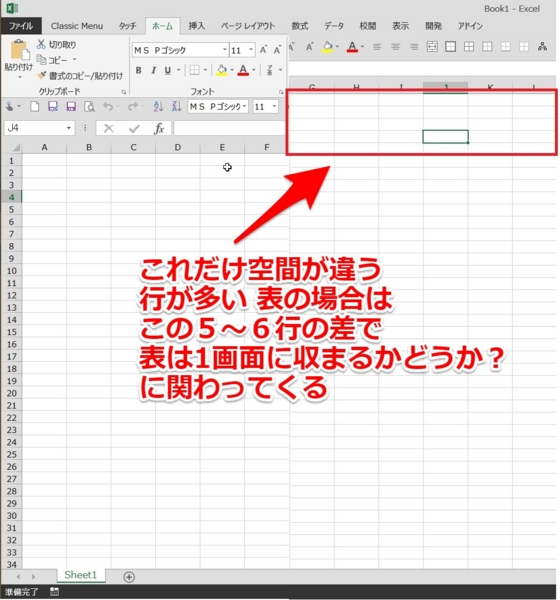This screenshot has width=560, height=600.
Task: Toggle Underline formatting
Action: tap(168, 70)
